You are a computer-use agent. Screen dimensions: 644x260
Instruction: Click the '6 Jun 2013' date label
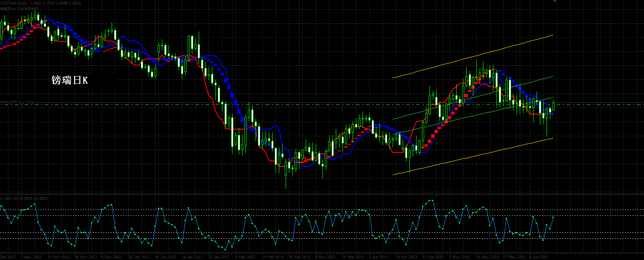coord(539,257)
